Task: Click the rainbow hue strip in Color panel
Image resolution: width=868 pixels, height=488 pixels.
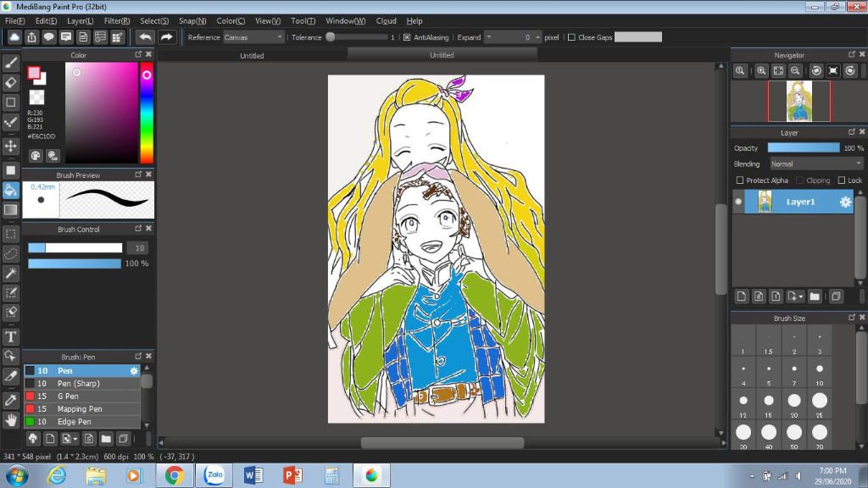Action: 146,113
